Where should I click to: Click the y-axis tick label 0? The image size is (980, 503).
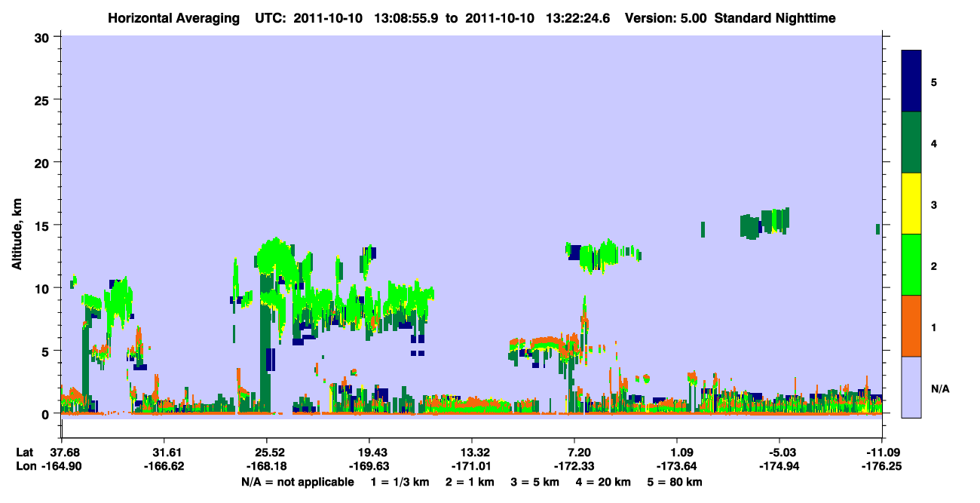click(x=47, y=413)
